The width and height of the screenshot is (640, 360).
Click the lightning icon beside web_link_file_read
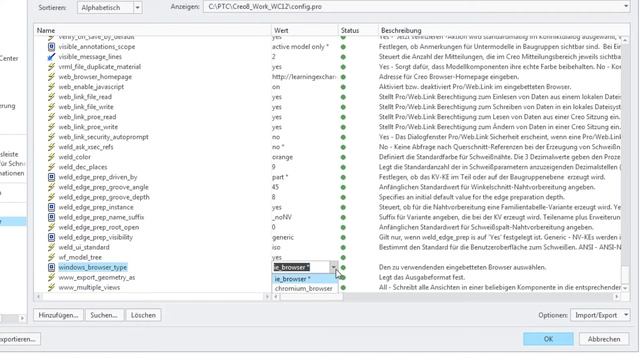click(x=51, y=97)
